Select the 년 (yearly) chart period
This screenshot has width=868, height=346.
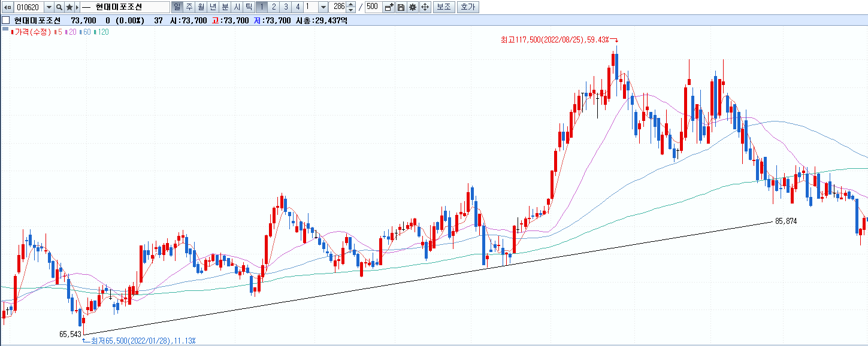[x=213, y=7]
